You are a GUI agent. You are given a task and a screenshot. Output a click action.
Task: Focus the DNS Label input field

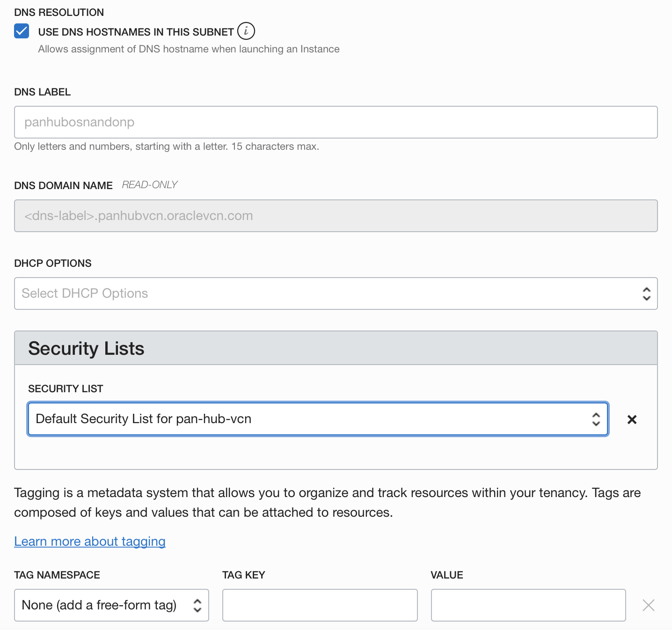[336, 122]
